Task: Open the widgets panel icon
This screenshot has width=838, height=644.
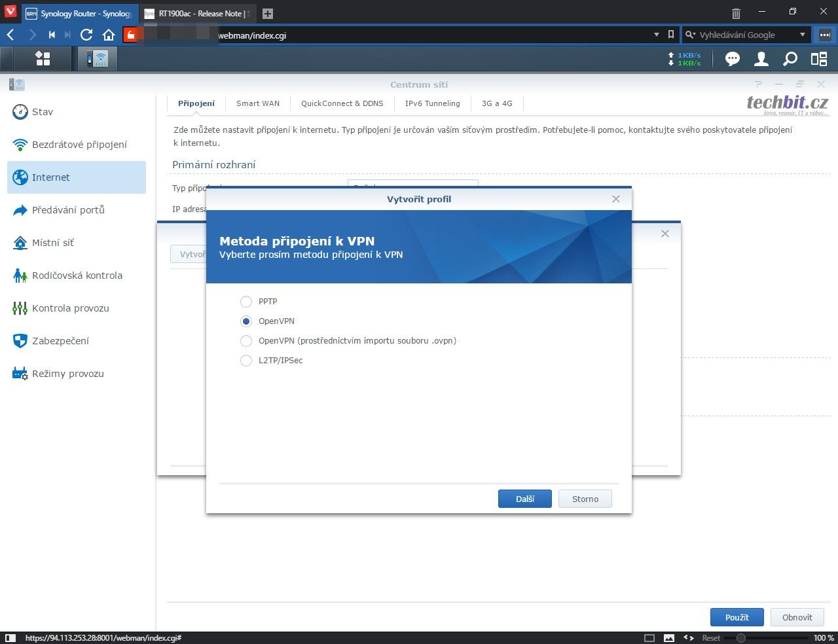Action: (819, 59)
